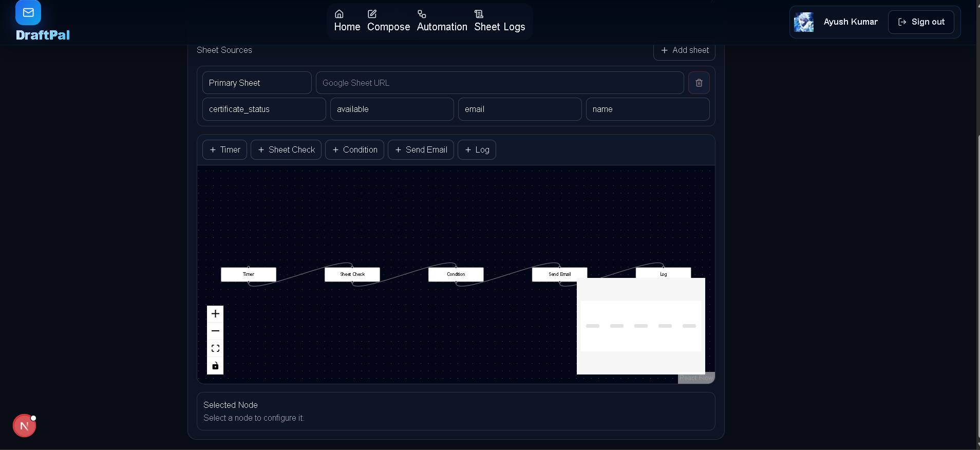Select the Timer node on canvas
The image size is (980, 450).
(249, 274)
